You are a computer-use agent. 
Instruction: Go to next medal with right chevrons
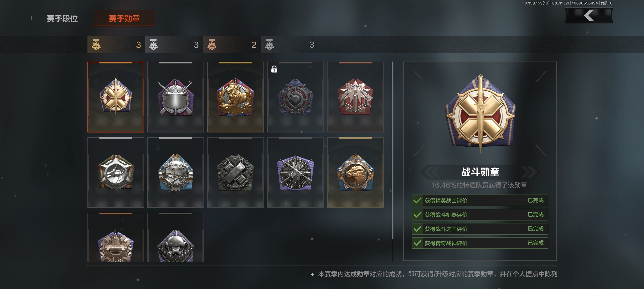(x=529, y=172)
